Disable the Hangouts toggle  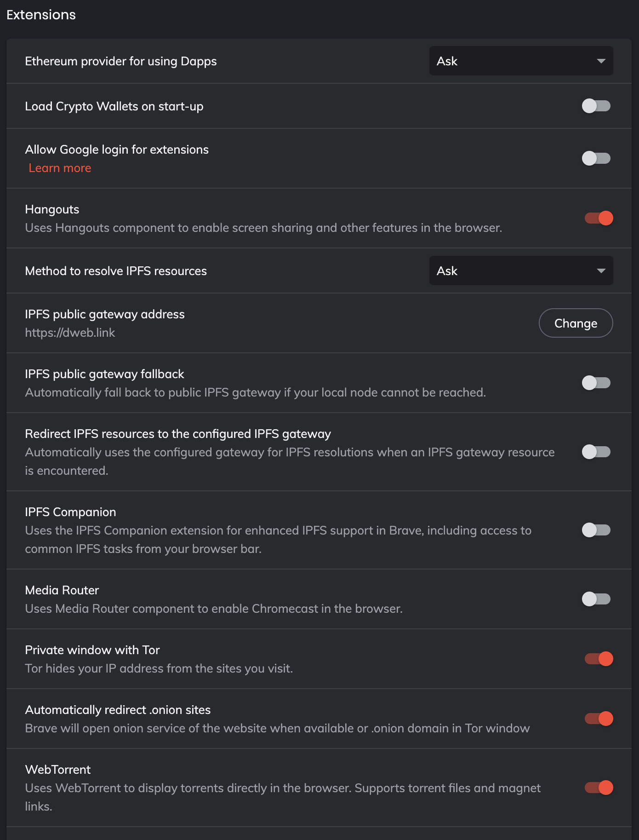point(599,218)
